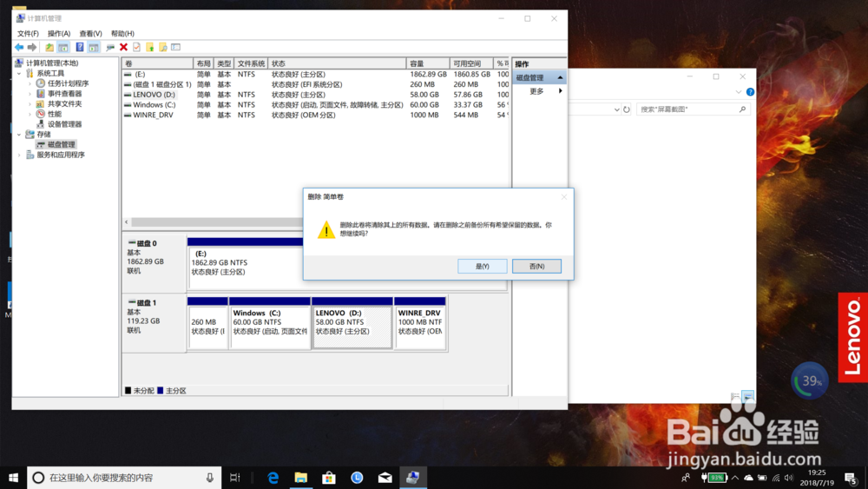This screenshot has width=868, height=489.
Task: Click the properties checkmark page icon
Action: (x=137, y=48)
